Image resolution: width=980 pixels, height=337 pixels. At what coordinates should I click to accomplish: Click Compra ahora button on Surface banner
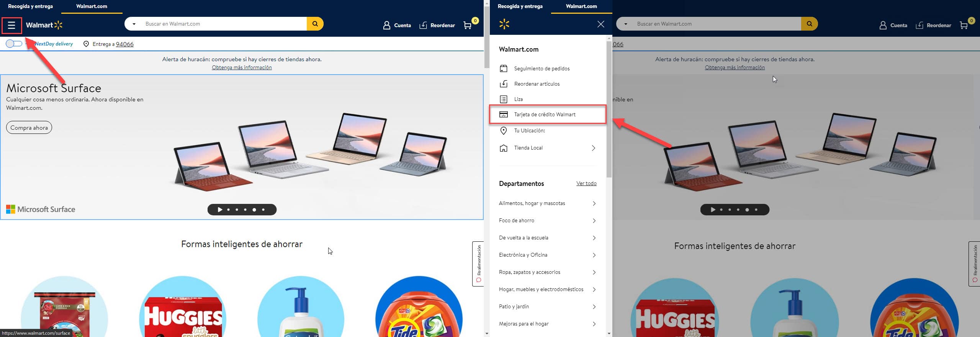point(29,127)
